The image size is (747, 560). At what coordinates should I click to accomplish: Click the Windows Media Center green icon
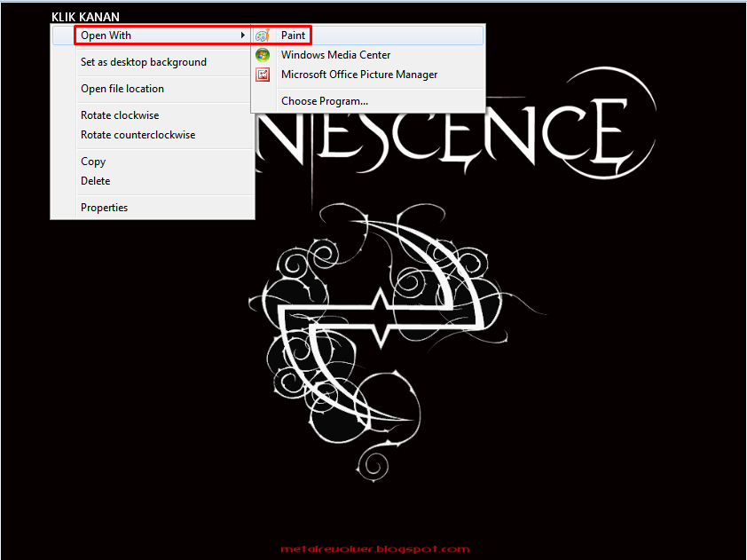coord(263,55)
